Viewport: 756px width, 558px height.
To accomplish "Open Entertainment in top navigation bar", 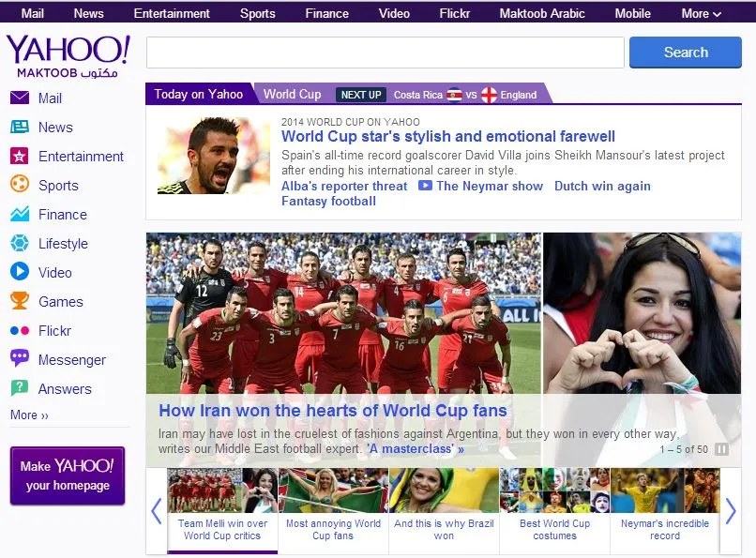I will [x=172, y=13].
